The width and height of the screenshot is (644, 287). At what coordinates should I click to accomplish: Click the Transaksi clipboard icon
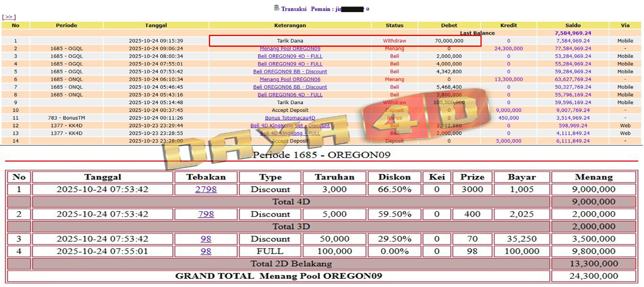(277, 8)
